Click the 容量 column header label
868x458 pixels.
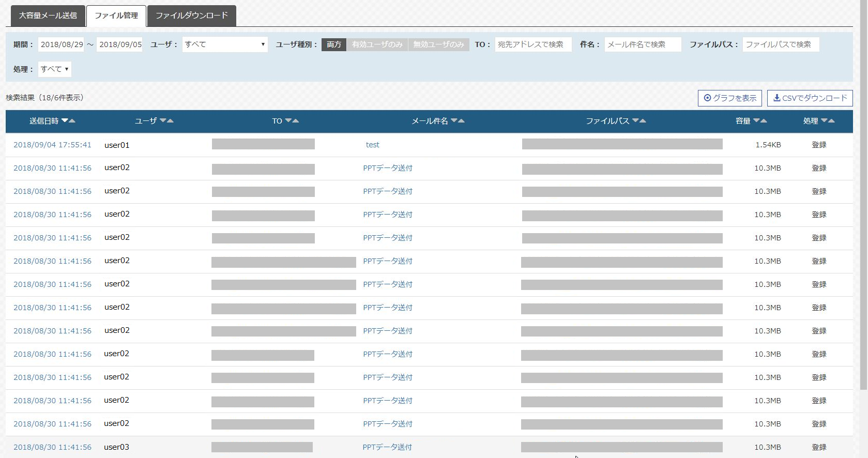click(x=743, y=121)
